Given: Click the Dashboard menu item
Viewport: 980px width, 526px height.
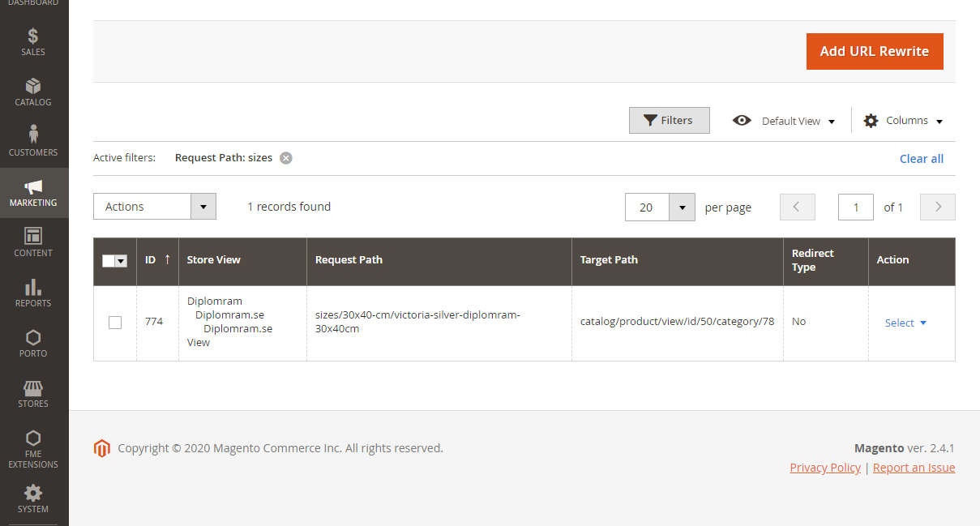Looking at the screenshot, I should (x=33, y=4).
